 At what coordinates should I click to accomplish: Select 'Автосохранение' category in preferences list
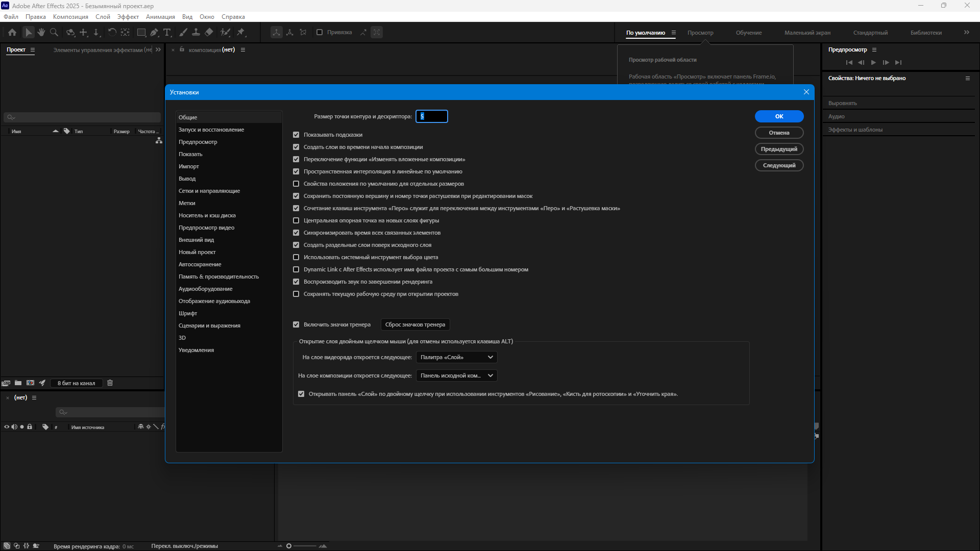pos(229,264)
